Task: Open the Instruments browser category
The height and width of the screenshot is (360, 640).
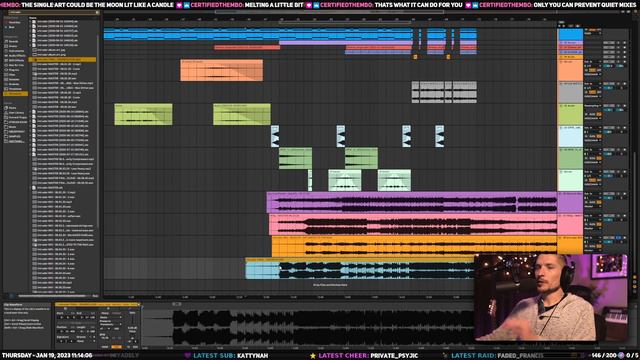Action: point(16,51)
